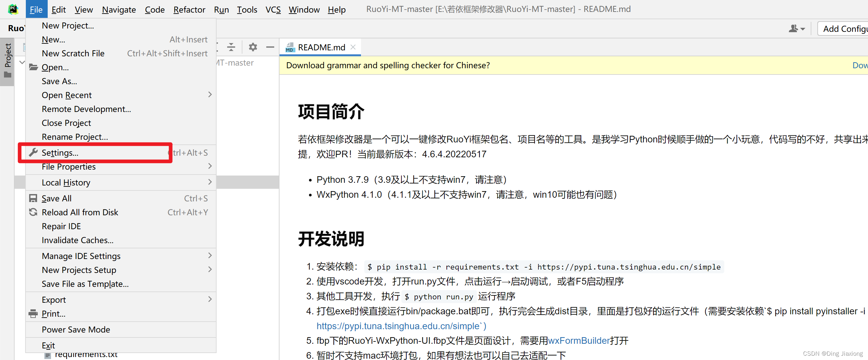
Task: Open the project tool window gear options
Action: 253,47
